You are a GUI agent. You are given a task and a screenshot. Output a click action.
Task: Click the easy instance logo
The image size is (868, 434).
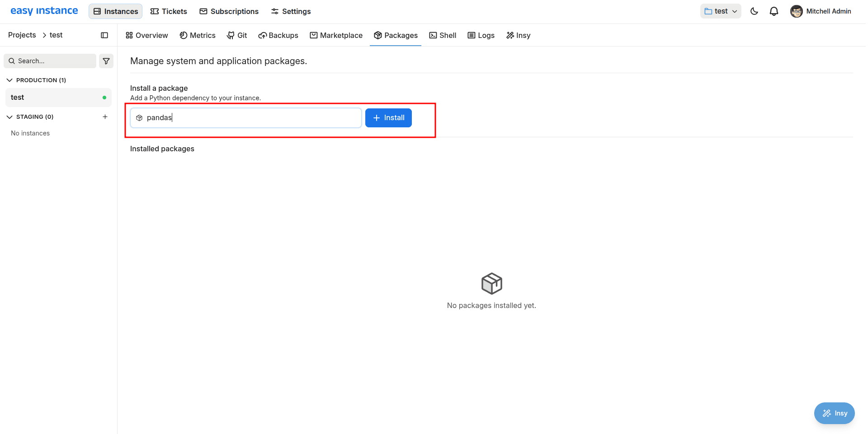44,11
